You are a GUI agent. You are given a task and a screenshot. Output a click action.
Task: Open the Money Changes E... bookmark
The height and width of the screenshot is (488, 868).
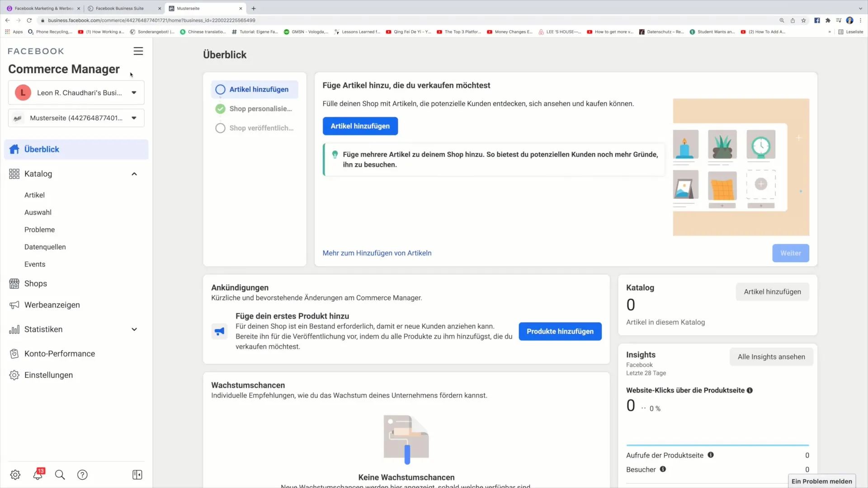pyautogui.click(x=510, y=32)
